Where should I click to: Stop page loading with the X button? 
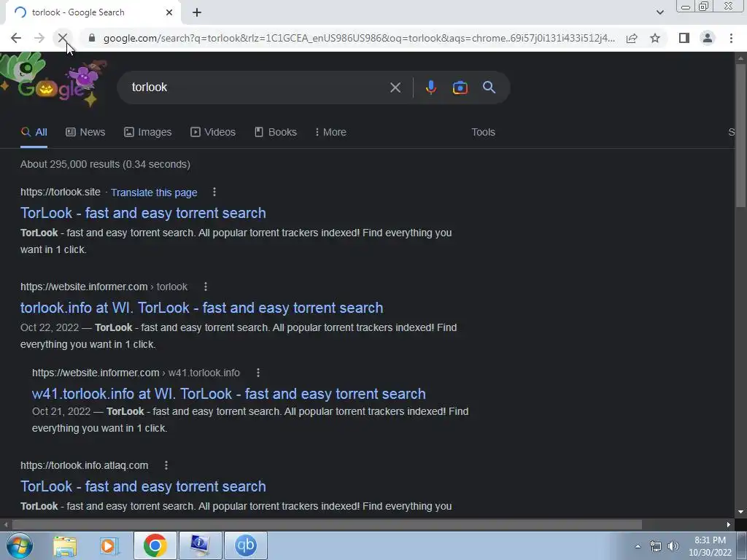tap(63, 38)
